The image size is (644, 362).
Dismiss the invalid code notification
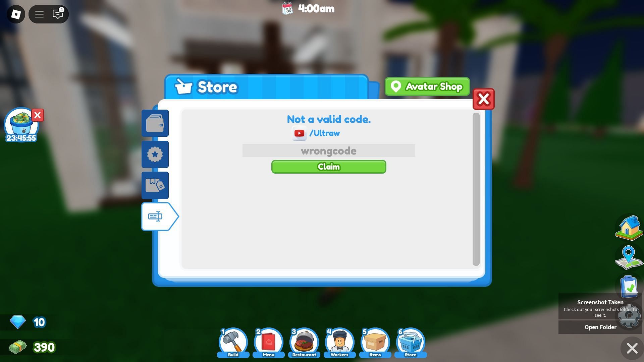[483, 98]
